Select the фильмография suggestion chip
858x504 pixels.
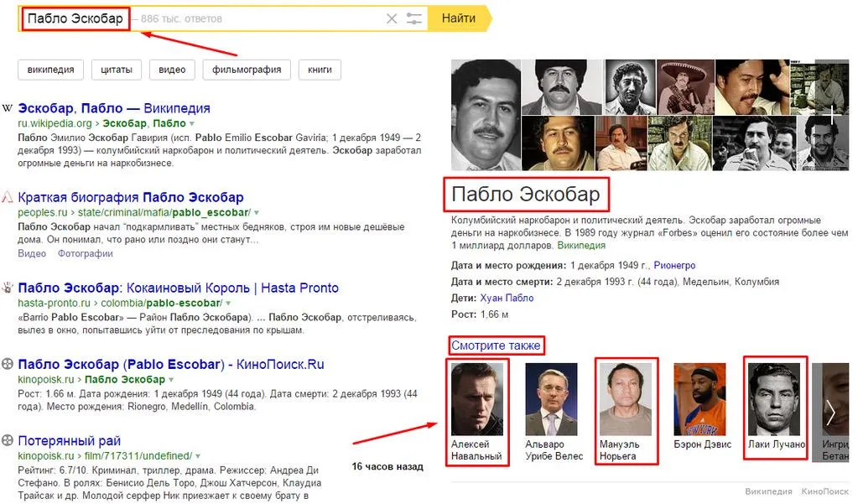pos(247,70)
